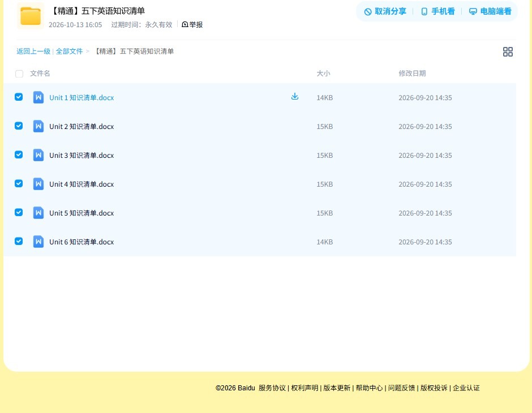Click Word icon beside Unit 2 知识清单.docx
The height and width of the screenshot is (413, 532).
coord(38,126)
